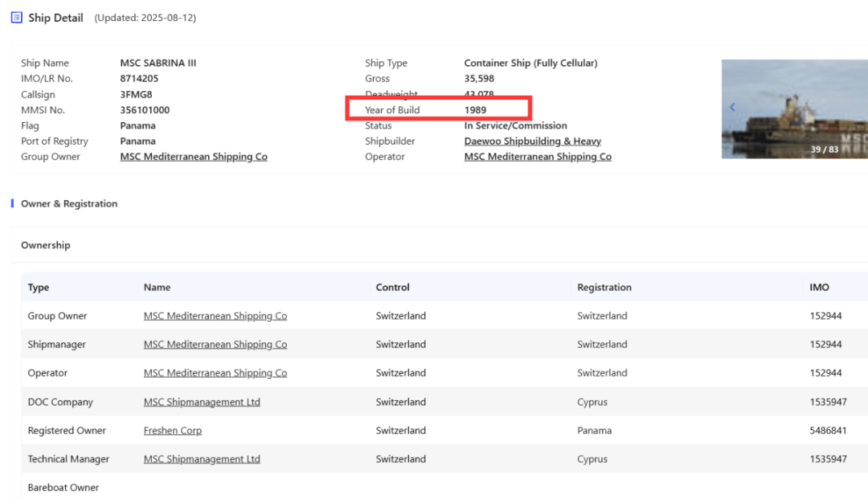This screenshot has height=504, width=868.
Task: Click photo counter 39 / 83
Action: (825, 150)
